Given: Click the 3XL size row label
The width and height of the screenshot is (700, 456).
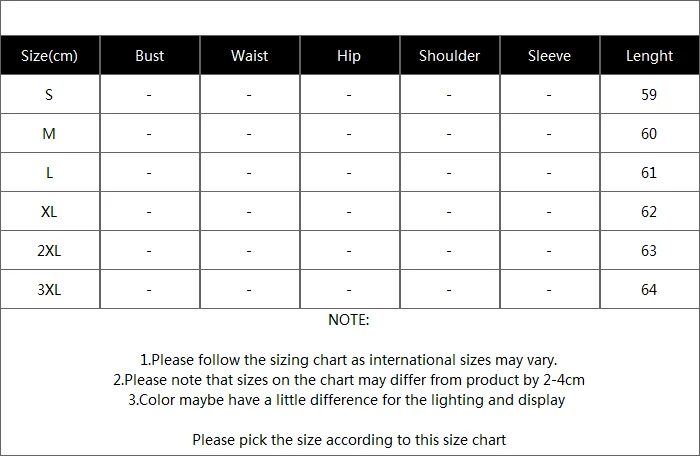Looking at the screenshot, I should pyautogui.click(x=49, y=290).
